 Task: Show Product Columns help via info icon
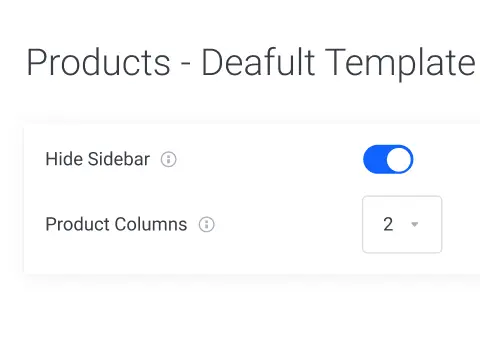tap(207, 224)
